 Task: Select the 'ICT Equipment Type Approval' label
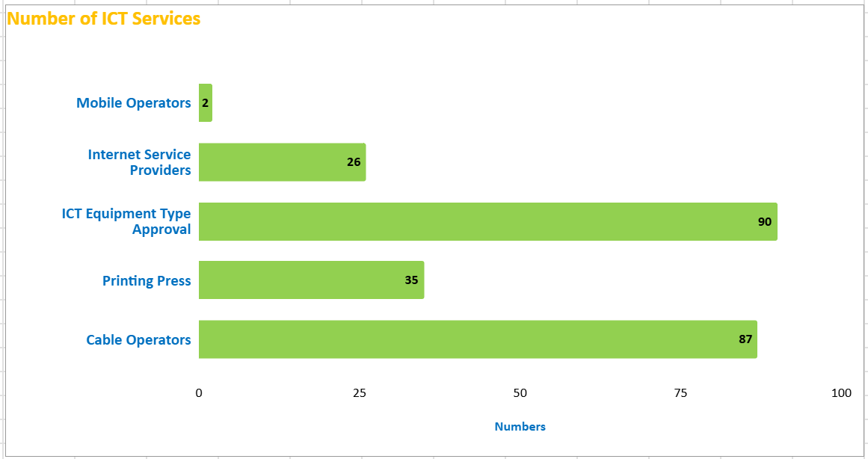point(126,221)
